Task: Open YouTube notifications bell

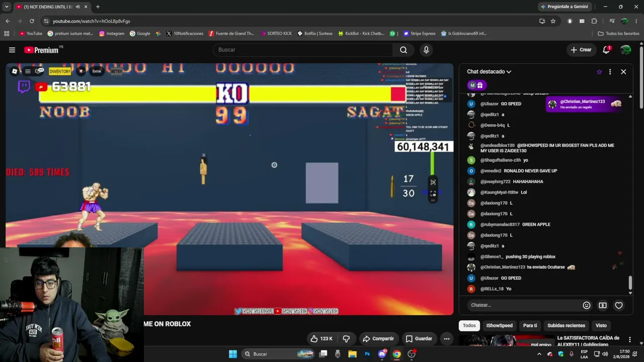Action: coord(606,50)
